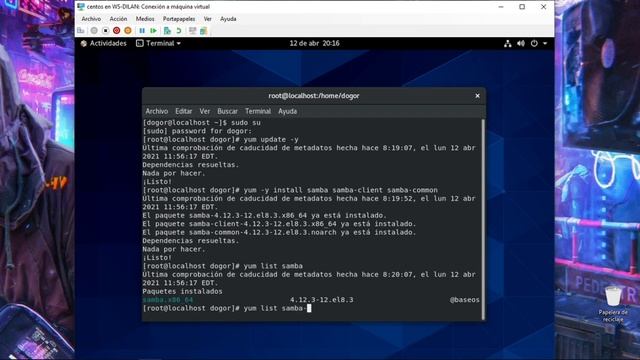Click the '[sudo] password for dogor:' line
The height and width of the screenshot is (360, 640).
point(197,131)
